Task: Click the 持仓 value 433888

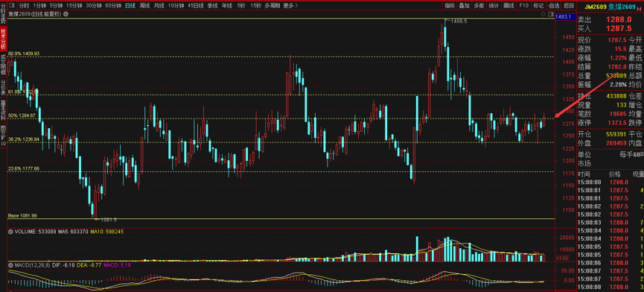Action: (616, 95)
